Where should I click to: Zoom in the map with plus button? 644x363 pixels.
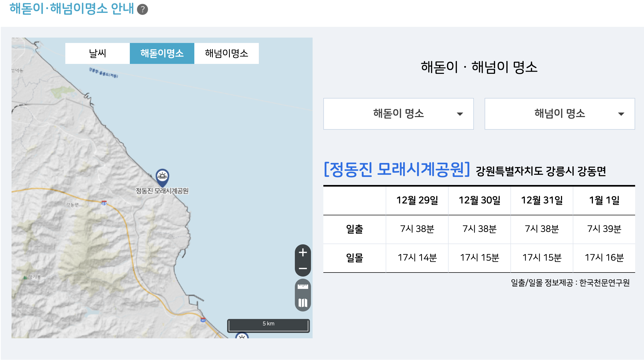point(303,253)
